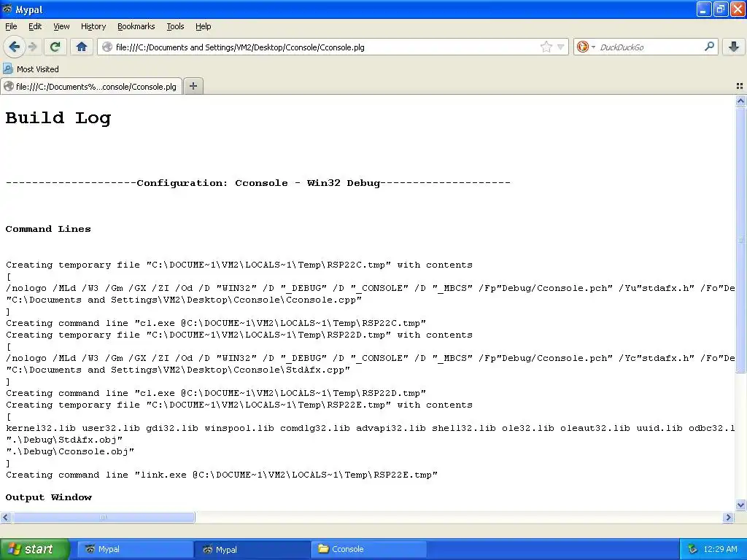Open the Tools menu
The height and width of the screenshot is (560, 747).
[175, 26]
